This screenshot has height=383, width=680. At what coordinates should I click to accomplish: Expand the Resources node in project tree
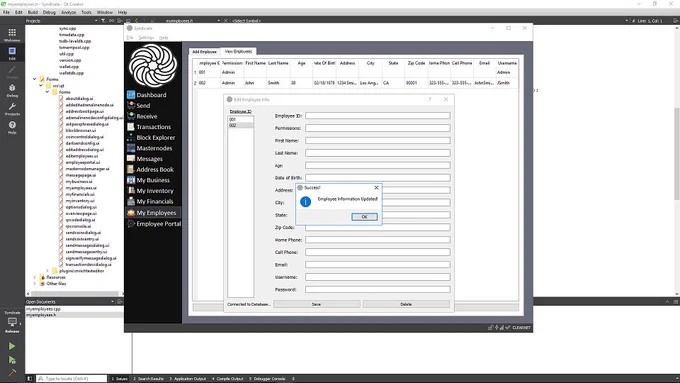pos(35,277)
